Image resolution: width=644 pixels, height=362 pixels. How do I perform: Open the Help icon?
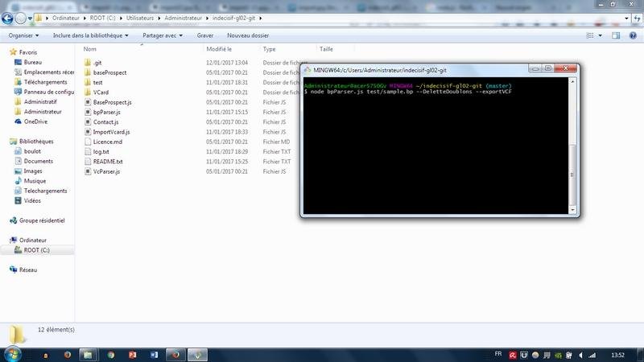(x=633, y=35)
